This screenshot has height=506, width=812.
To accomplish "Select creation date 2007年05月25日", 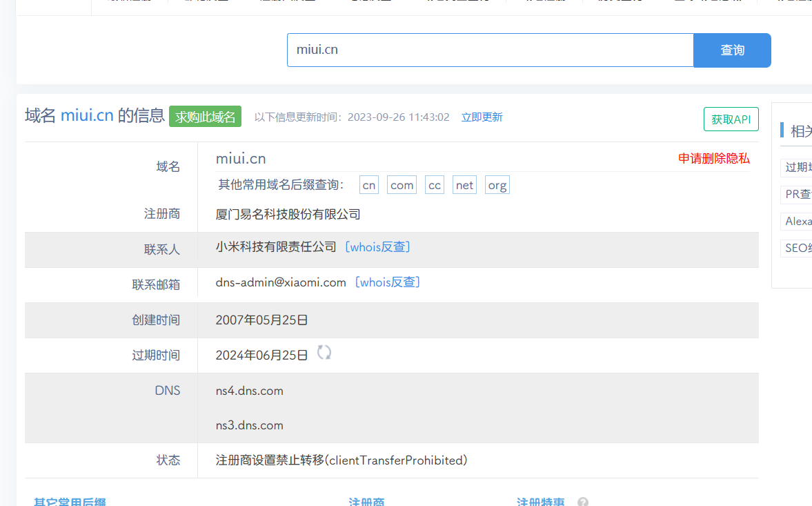I will click(x=261, y=320).
